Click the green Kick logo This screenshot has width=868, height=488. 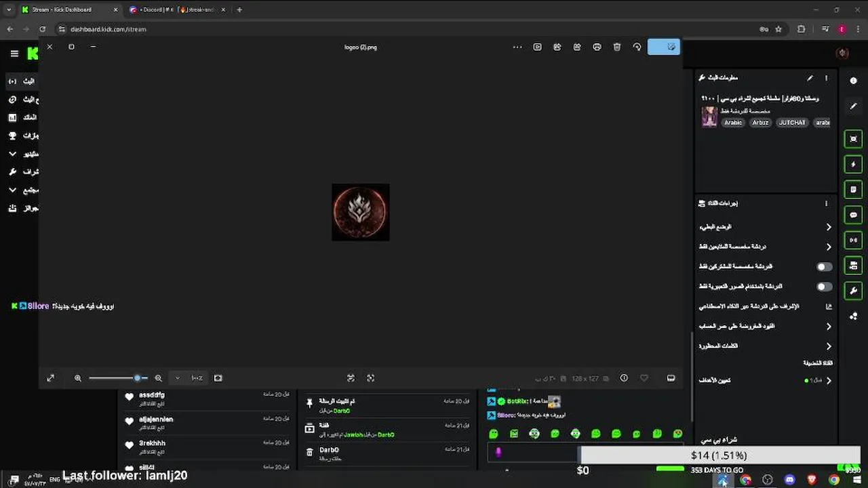(x=32, y=54)
